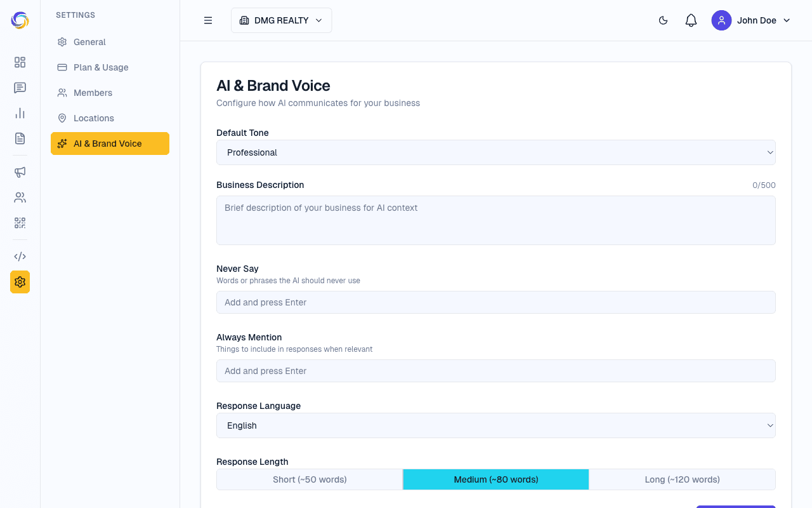812x508 pixels.
Task: Click the AI & Brand Voice page heading
Action: tap(273, 86)
